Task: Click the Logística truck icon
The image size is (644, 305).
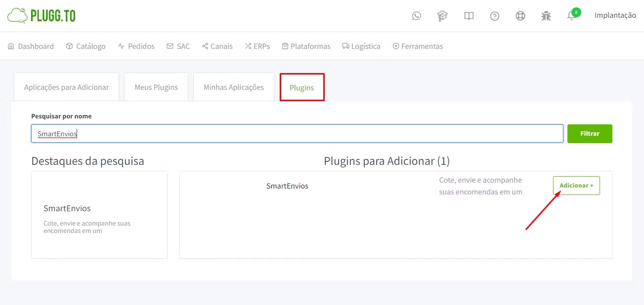Action: point(346,46)
